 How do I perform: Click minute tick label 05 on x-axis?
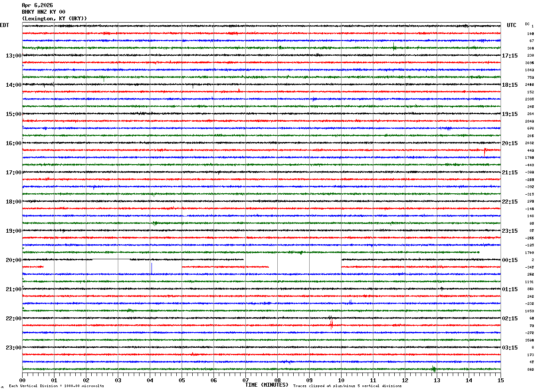182,380
